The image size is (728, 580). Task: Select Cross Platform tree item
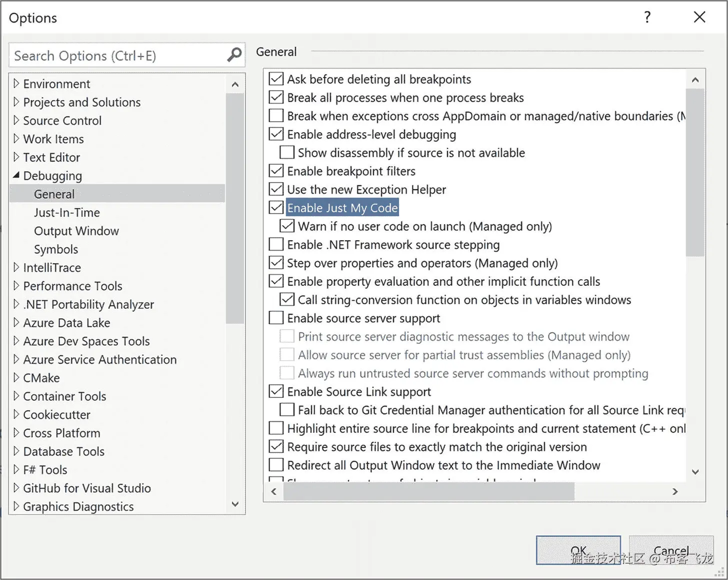point(61,433)
